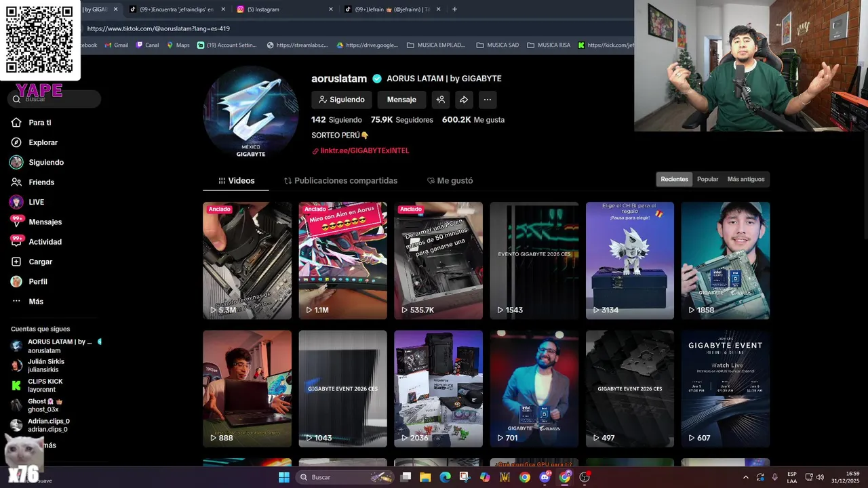Open LIVE section in sidebar
The width and height of the screenshot is (868, 488).
[28, 202]
